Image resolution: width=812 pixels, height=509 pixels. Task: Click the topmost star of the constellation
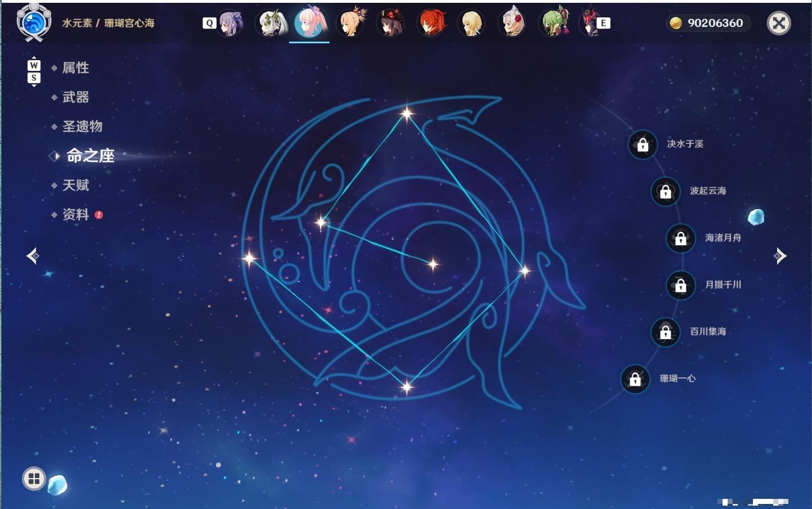coord(407,114)
